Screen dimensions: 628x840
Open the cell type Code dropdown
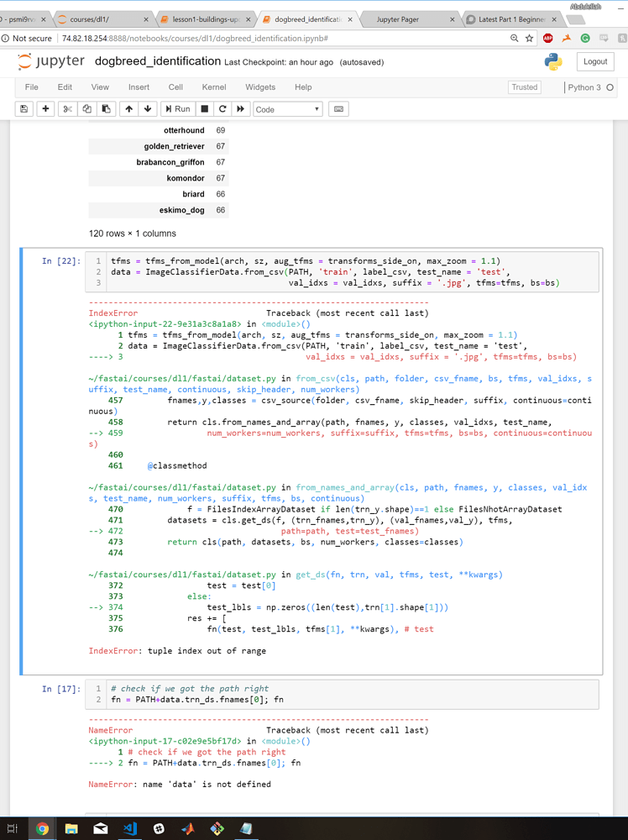(x=287, y=109)
